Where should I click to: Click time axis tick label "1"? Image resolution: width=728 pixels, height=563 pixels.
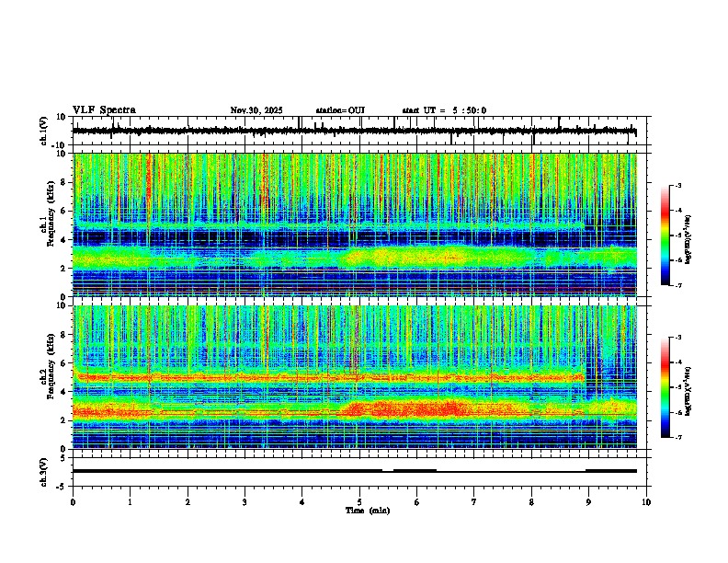click(130, 502)
